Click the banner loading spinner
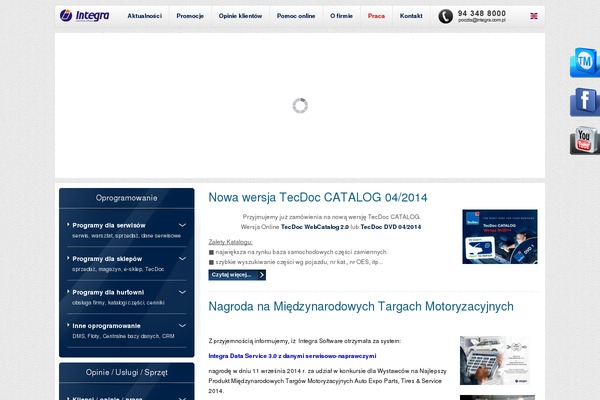600x400 pixels. 300,106
